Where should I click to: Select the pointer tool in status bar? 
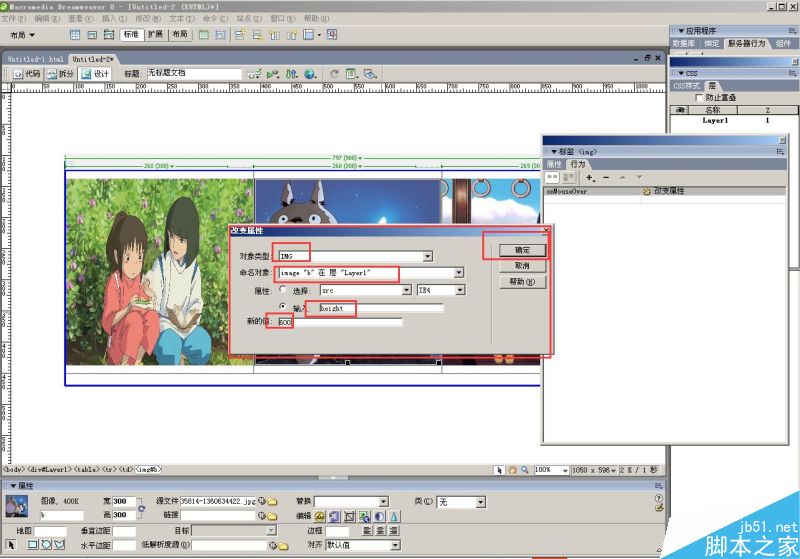click(499, 470)
